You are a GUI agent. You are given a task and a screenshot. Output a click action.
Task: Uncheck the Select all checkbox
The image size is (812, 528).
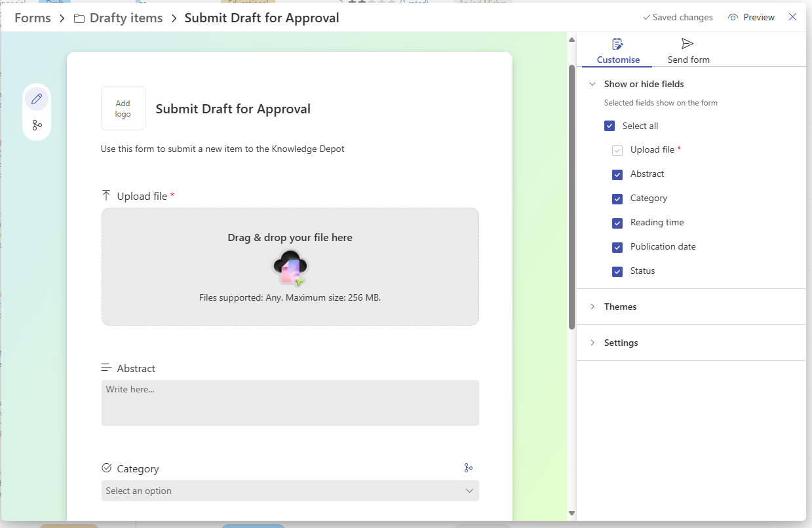tap(609, 126)
